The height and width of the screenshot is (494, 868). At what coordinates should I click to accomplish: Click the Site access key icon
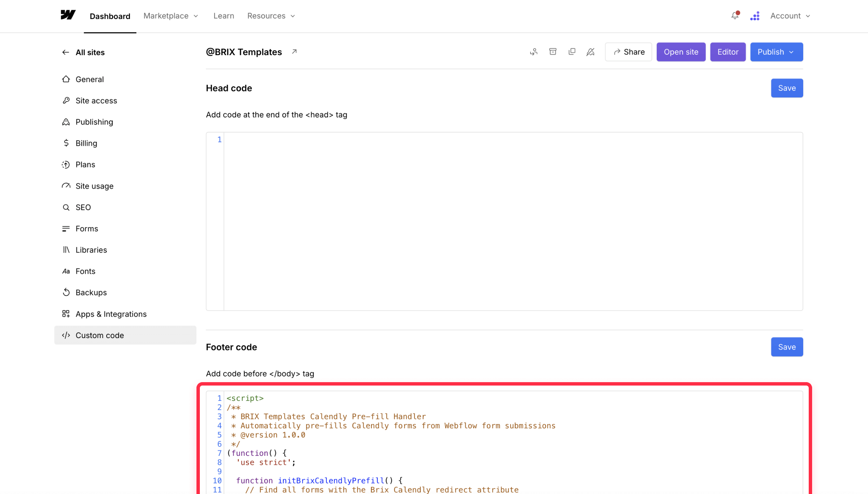66,100
